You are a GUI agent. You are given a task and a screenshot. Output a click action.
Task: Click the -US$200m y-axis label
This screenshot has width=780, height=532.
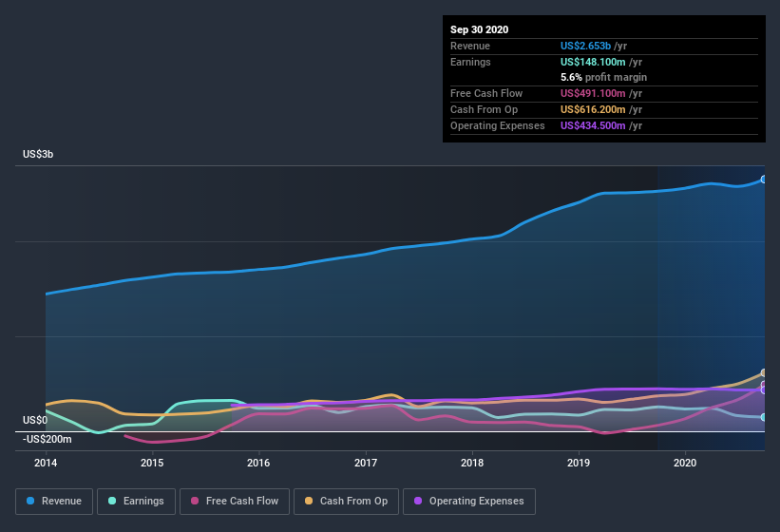[x=48, y=440]
